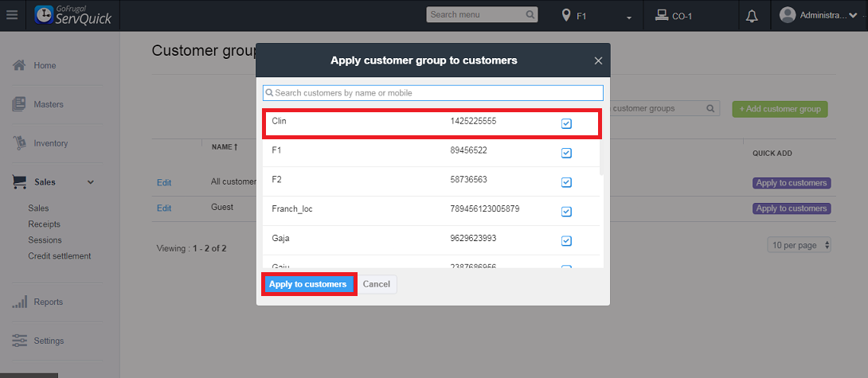This screenshot has height=378, width=868.
Task: Click the menu search magnifier icon
Action: click(531, 14)
